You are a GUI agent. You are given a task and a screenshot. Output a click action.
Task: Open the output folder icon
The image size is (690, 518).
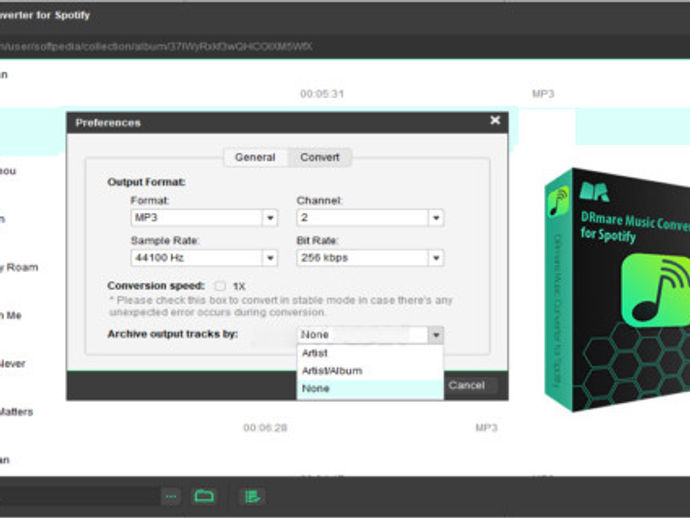coord(204,496)
